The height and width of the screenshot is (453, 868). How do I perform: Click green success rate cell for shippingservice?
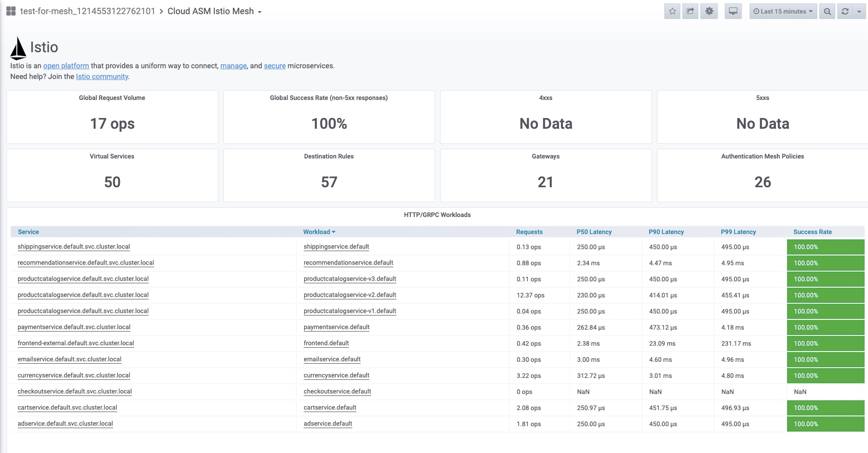[x=826, y=247]
